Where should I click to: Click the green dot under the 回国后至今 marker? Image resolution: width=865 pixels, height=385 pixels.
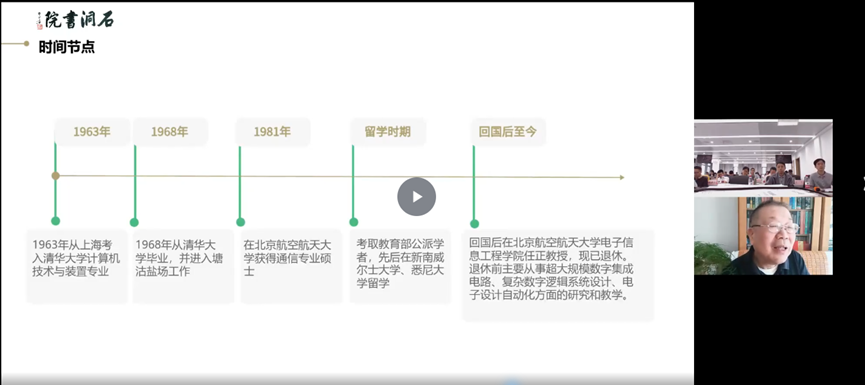pos(474,223)
